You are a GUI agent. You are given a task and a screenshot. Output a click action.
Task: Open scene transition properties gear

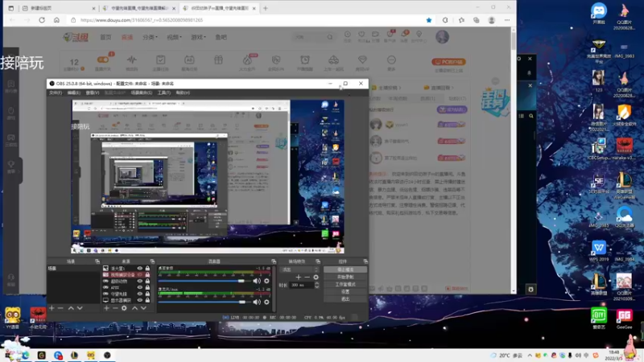316,277
